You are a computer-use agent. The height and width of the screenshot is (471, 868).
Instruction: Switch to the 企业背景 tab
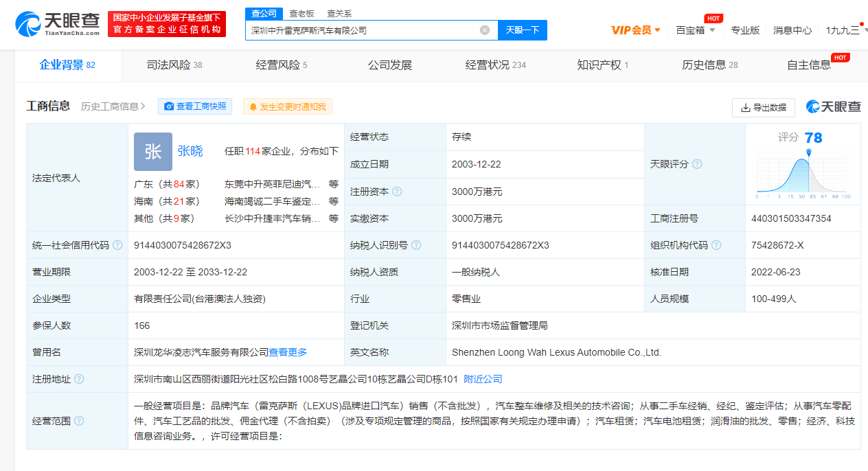[x=67, y=65]
